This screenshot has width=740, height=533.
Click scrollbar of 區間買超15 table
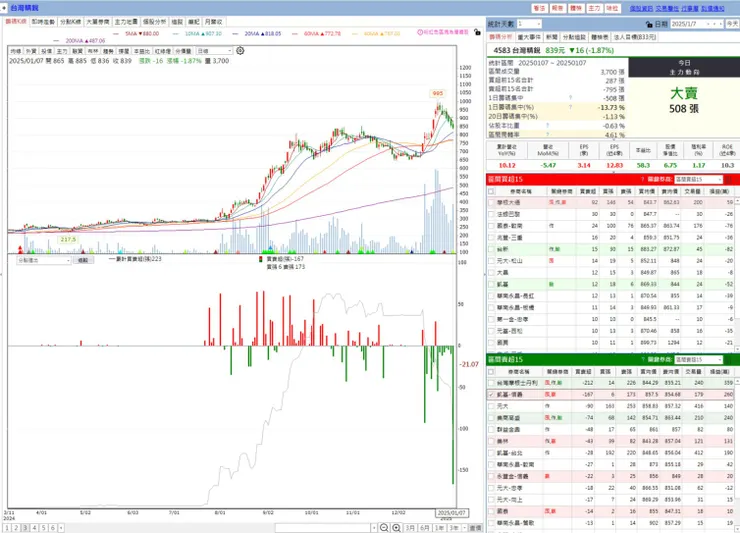point(737,274)
